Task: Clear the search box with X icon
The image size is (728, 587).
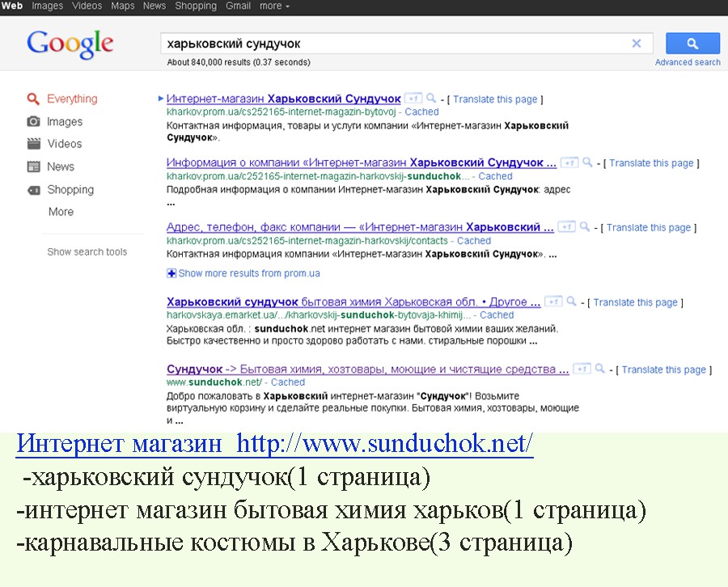Action: pyautogui.click(x=637, y=44)
